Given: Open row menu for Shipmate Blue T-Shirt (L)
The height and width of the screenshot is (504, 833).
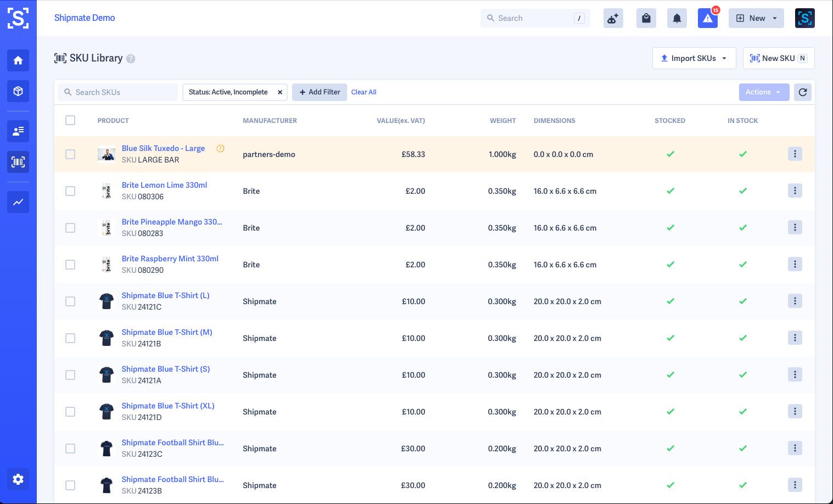Looking at the screenshot, I should (x=795, y=301).
